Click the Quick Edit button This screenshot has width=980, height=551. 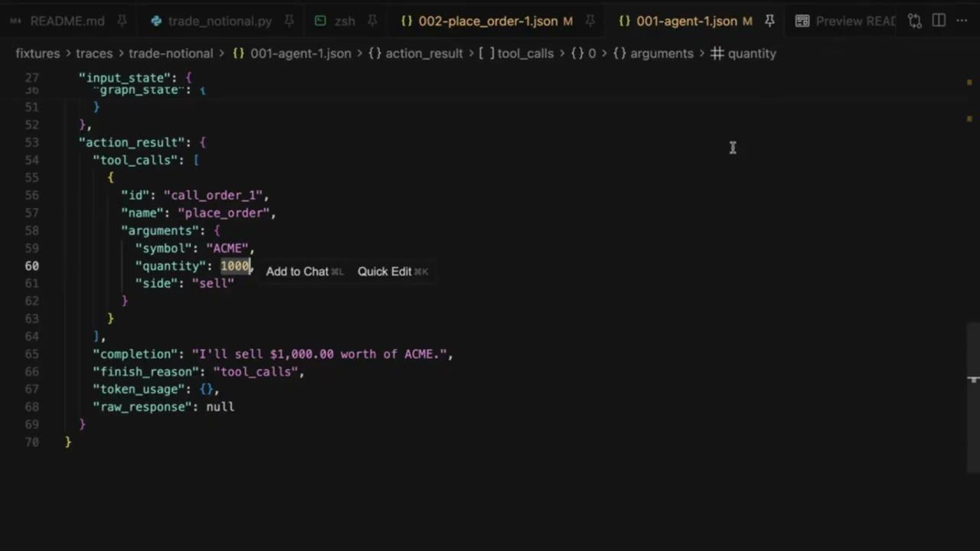click(x=392, y=272)
